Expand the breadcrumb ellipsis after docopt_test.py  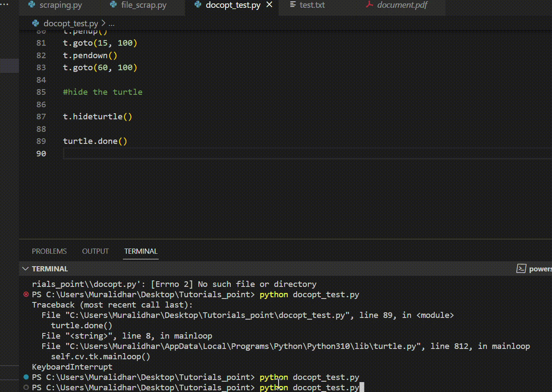point(112,23)
